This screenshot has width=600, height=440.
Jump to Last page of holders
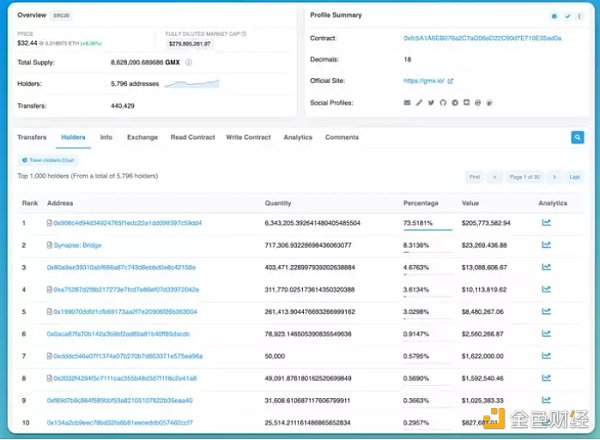pyautogui.click(x=575, y=176)
